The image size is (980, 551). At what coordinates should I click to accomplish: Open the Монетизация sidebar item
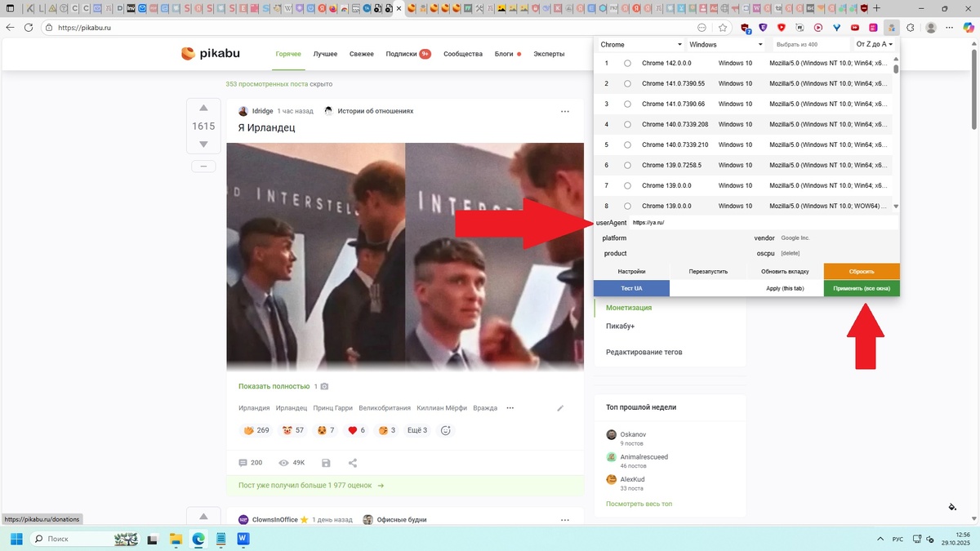click(629, 308)
